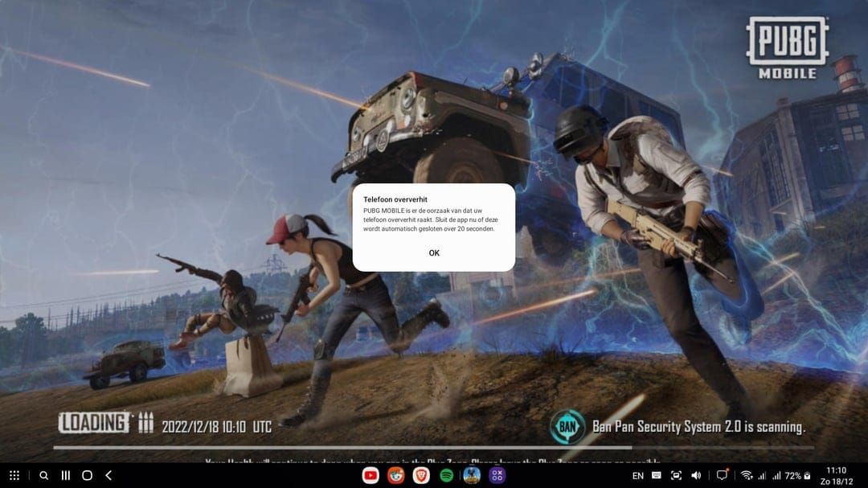Viewport: 868px width, 488px height.
Task: Open the notifications bubble icon
Action: pos(722,475)
